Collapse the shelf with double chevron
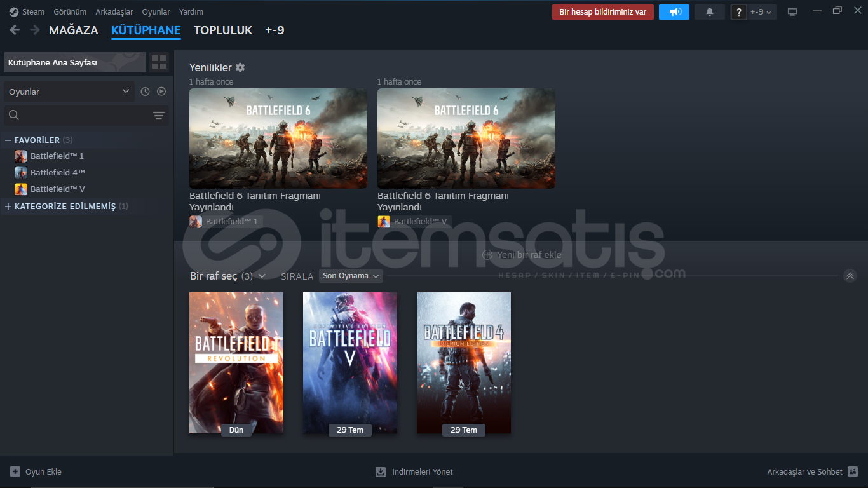Viewport: 868px width, 488px height. tap(850, 276)
